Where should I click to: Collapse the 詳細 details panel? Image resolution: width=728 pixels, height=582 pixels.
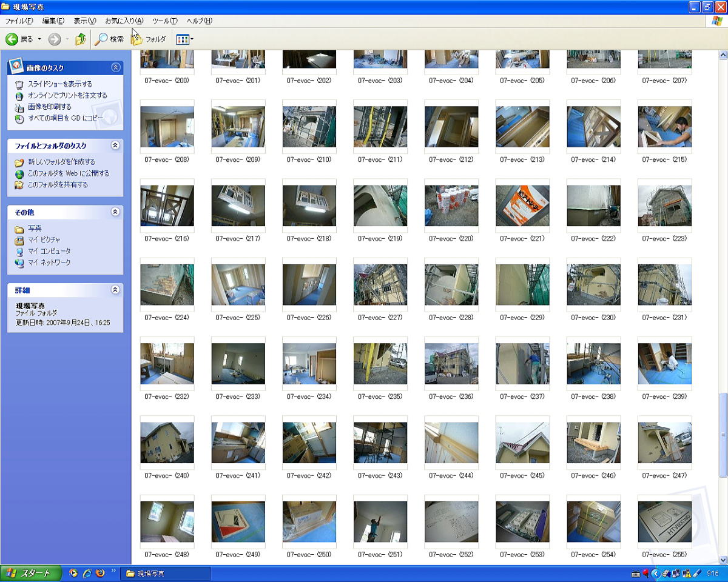point(115,290)
